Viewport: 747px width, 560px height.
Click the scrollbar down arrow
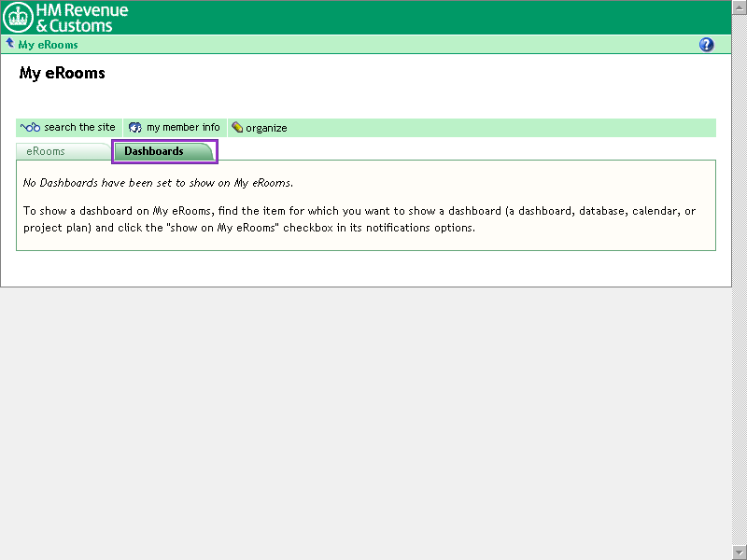(740, 553)
